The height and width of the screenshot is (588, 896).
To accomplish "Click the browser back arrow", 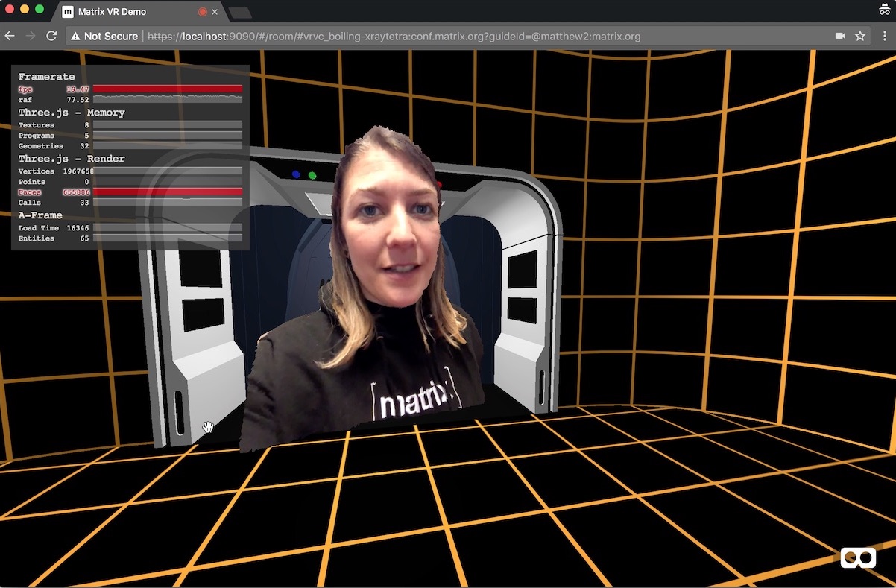I will coord(10,36).
